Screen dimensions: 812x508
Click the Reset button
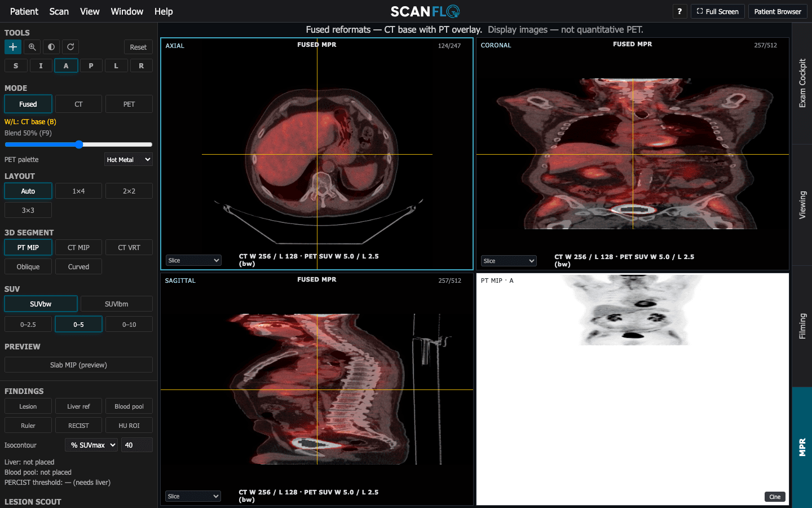138,47
